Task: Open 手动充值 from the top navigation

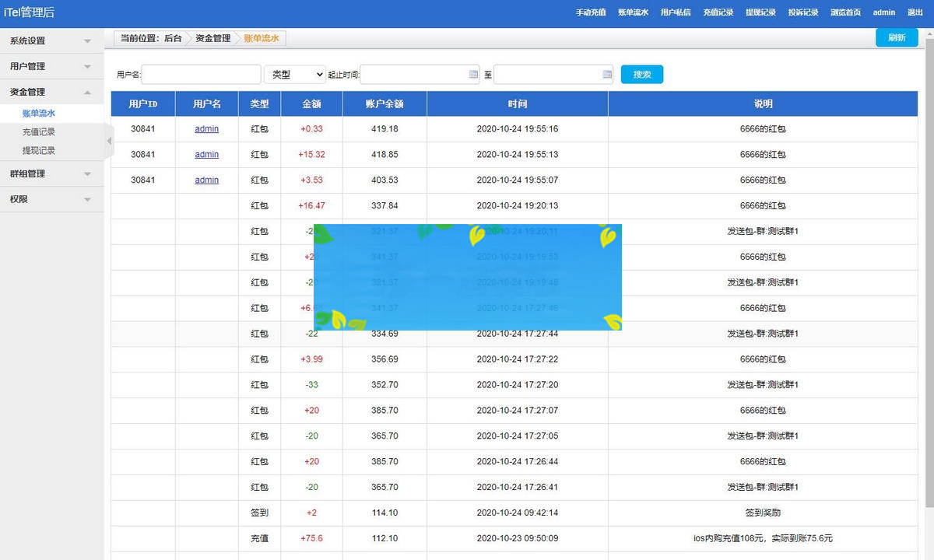Action: click(x=591, y=12)
